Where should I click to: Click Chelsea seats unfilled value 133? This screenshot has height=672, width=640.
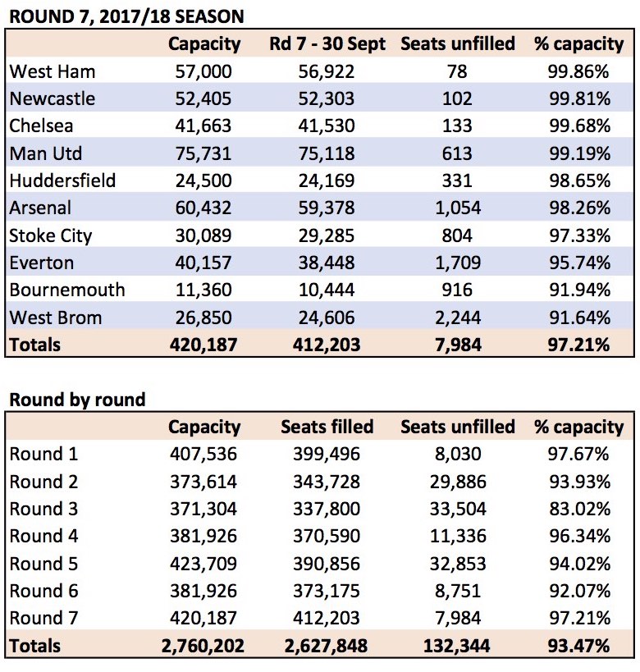pos(457,126)
